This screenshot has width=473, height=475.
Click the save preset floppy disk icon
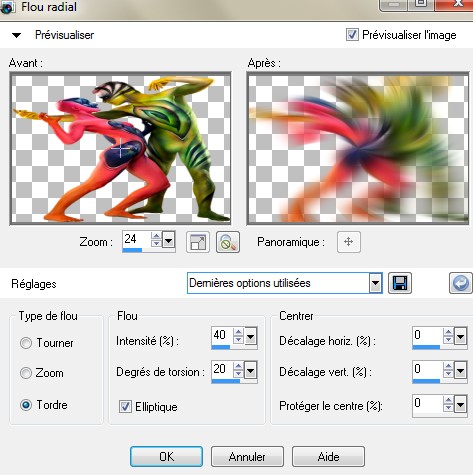400,283
